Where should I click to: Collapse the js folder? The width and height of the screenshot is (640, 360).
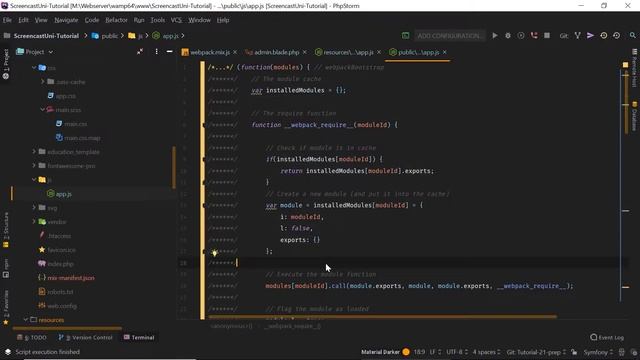[34, 179]
